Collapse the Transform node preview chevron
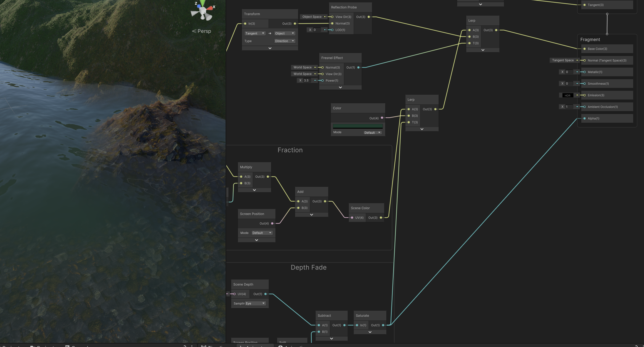Screen dimensions: 644x347 coord(270,48)
